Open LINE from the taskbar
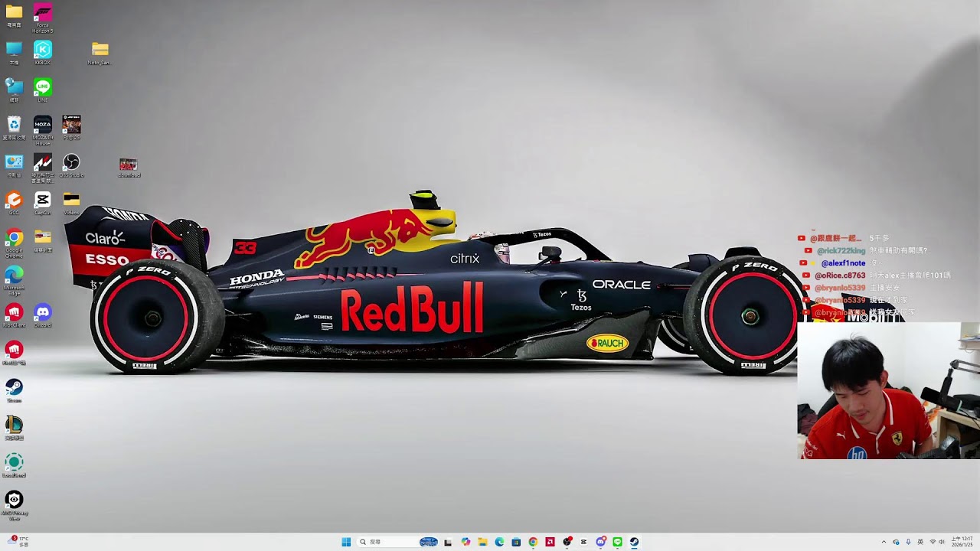 [617, 542]
